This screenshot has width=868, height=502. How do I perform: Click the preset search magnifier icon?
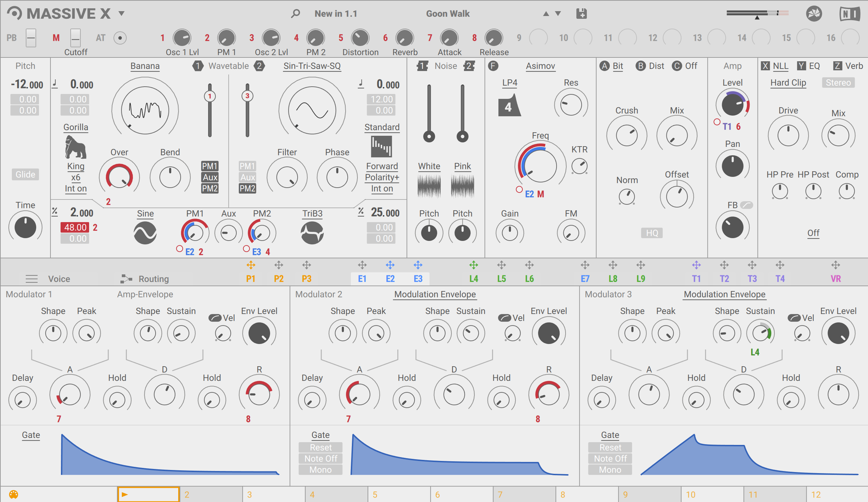(x=295, y=14)
